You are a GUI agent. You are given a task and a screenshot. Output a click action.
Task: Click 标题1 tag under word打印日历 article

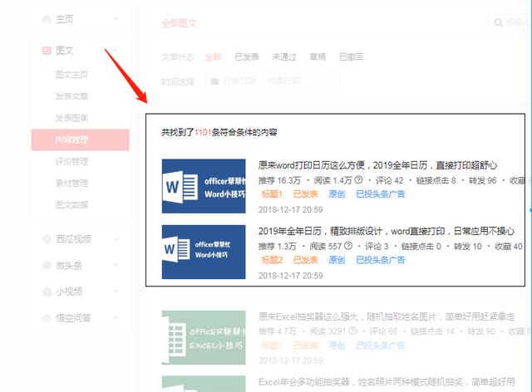tap(272, 194)
